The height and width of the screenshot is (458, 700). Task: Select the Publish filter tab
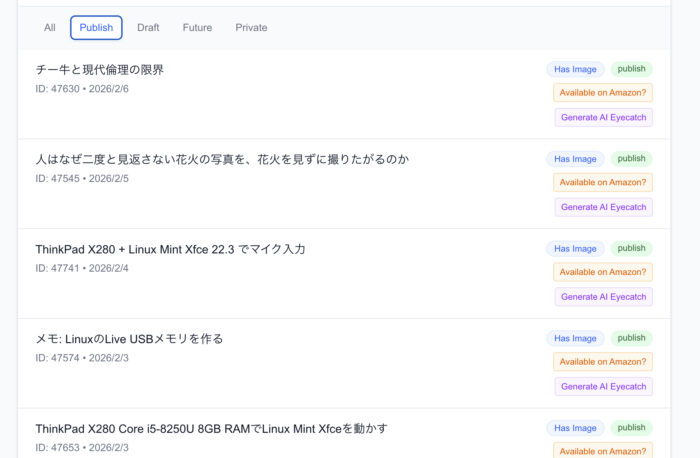click(x=96, y=28)
